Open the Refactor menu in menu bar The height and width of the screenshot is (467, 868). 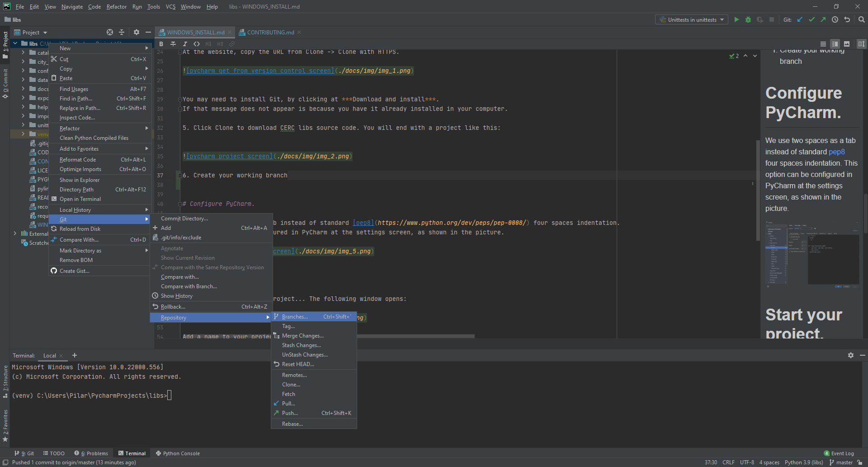pyautogui.click(x=117, y=6)
